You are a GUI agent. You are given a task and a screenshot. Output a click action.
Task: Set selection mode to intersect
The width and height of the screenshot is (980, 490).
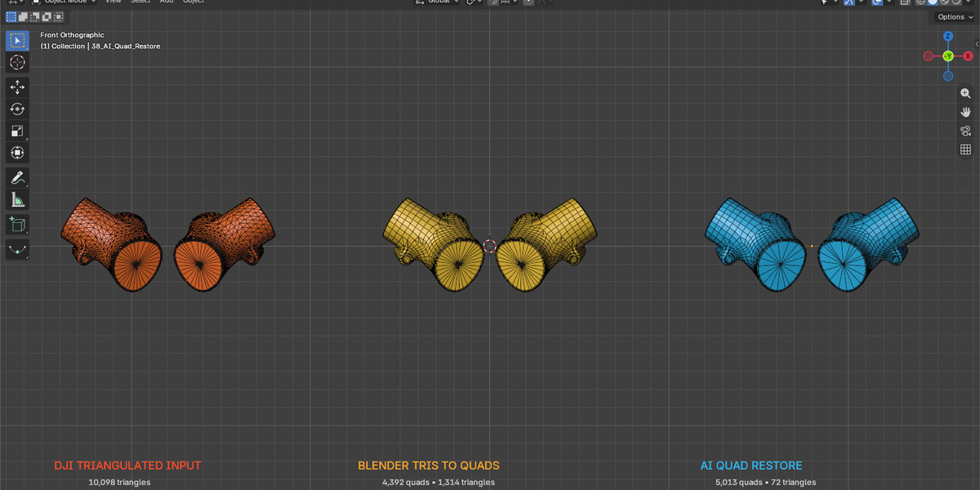57,16
